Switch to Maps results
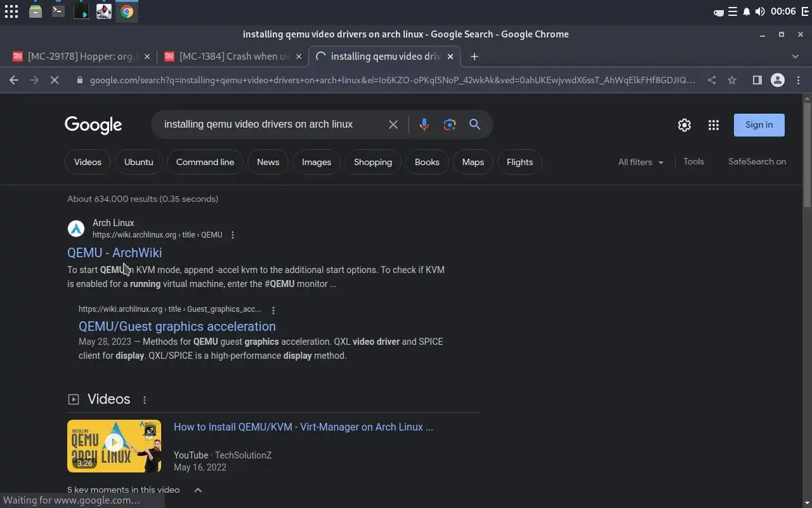 [x=473, y=162]
